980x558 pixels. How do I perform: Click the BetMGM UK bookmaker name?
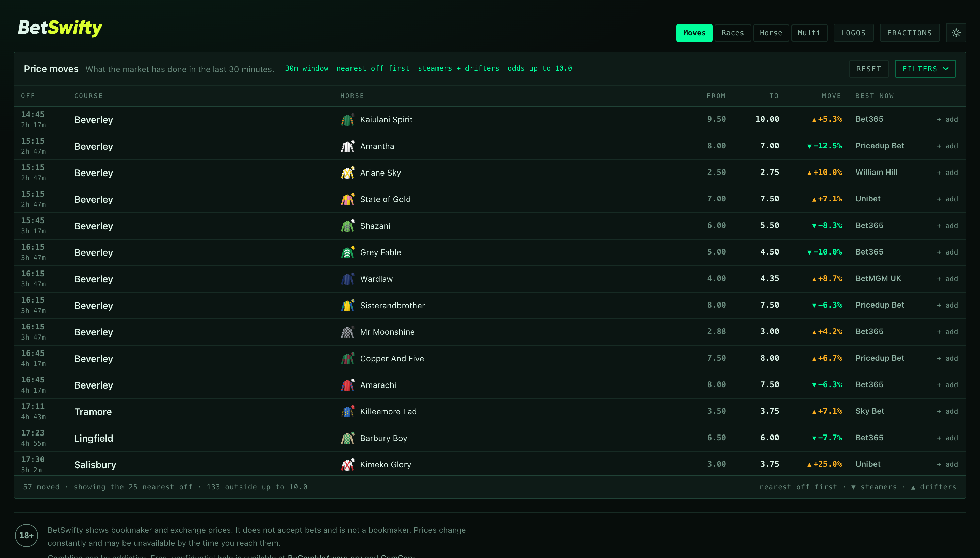(878, 278)
